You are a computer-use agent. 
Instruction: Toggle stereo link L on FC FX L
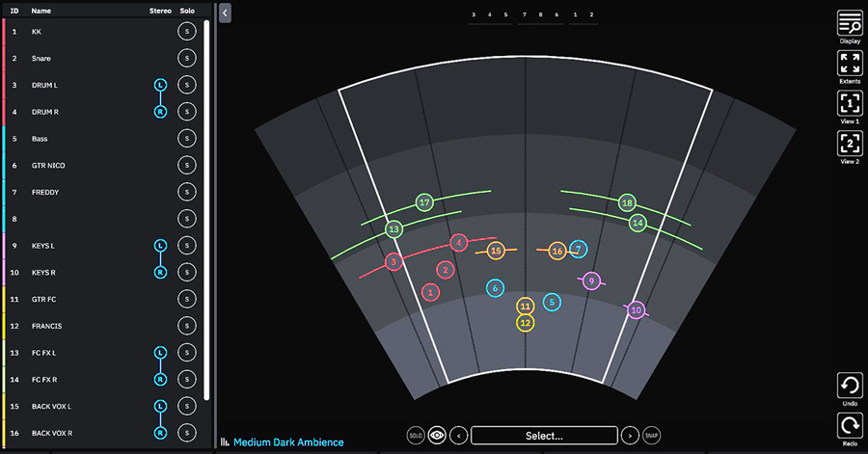coord(160,353)
